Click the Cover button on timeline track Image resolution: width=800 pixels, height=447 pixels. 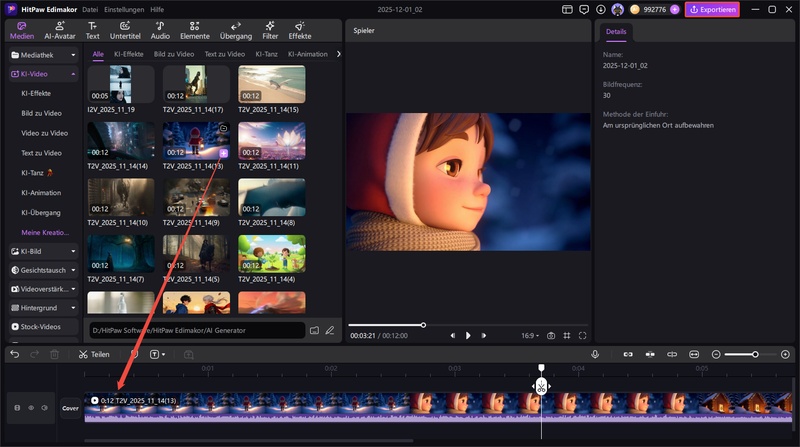click(x=70, y=408)
